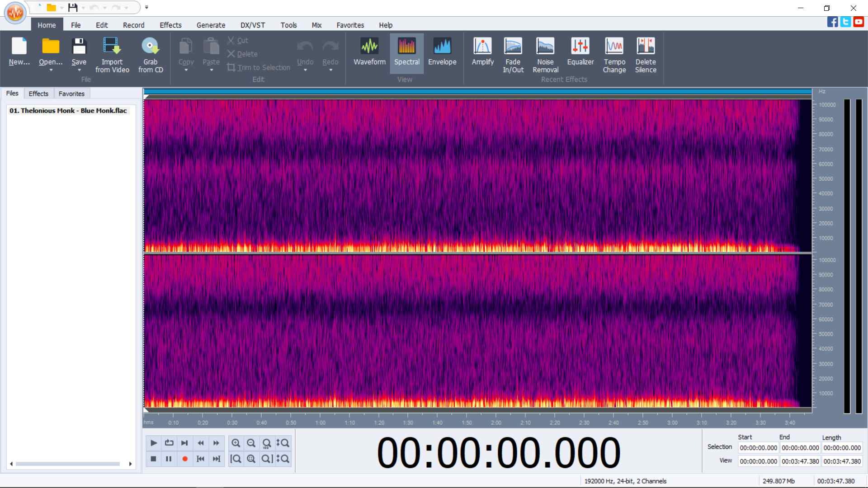Switch to Envelope view
The width and height of the screenshot is (868, 488).
442,52
